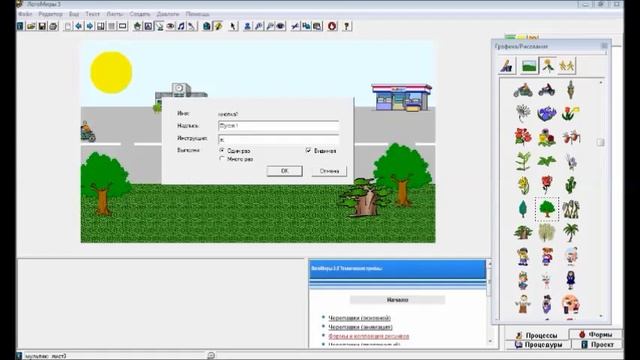640x360 pixels.
Task: Pick the weeping willow tree clip art
Action: tap(547, 233)
